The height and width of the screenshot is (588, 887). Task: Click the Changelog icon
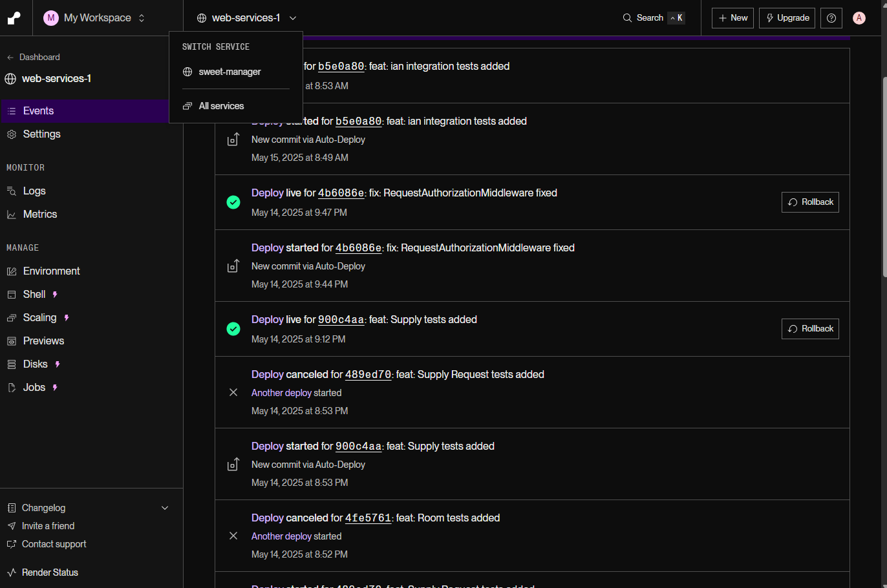tap(12, 508)
